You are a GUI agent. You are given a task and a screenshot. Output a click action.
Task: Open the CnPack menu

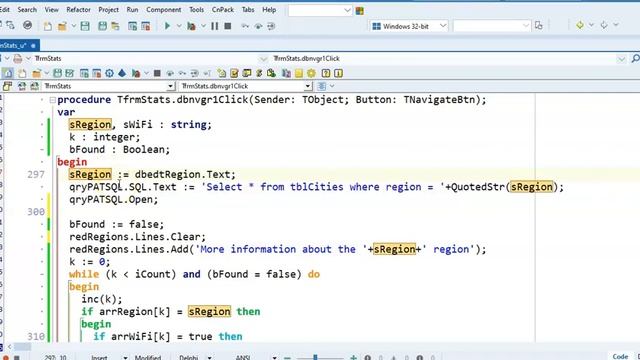(223, 9)
